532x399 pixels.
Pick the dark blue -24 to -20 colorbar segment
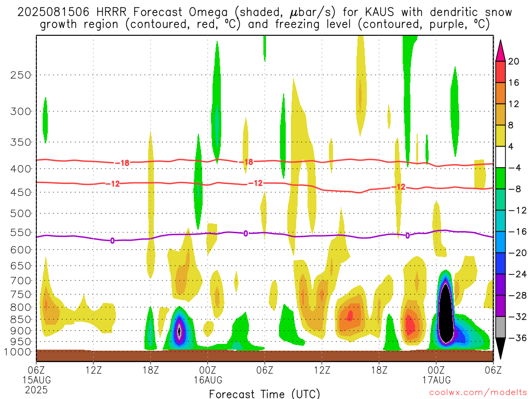tap(500, 263)
